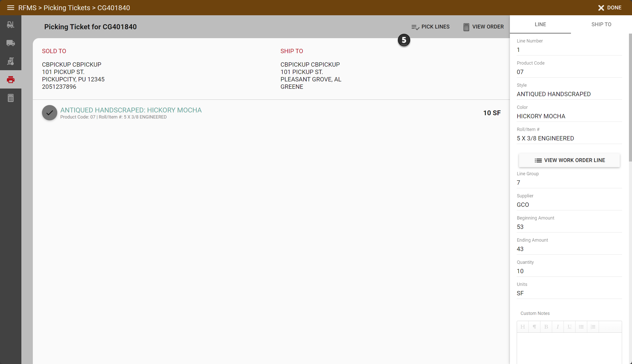The image size is (632, 364).
Task: Apply heading format in Custom Notes toolbar
Action: [x=523, y=327]
